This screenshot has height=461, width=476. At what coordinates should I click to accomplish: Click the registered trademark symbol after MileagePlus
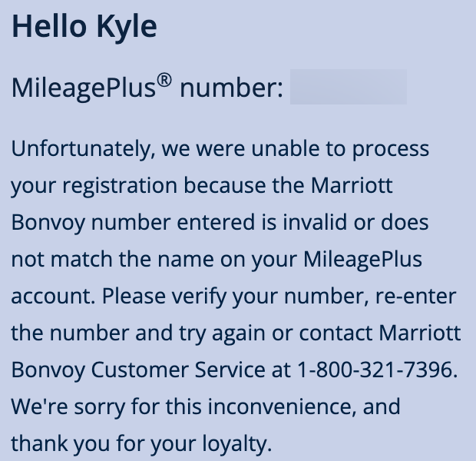coord(164,81)
